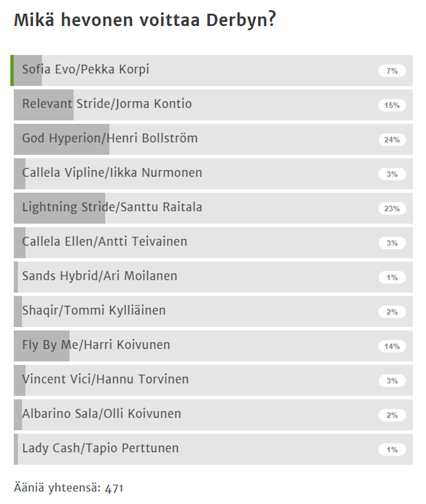Image resolution: width=426 pixels, height=504 pixels.
Task: Click the "Ääniä yhteensä: 471" total text
Action: tap(68, 488)
